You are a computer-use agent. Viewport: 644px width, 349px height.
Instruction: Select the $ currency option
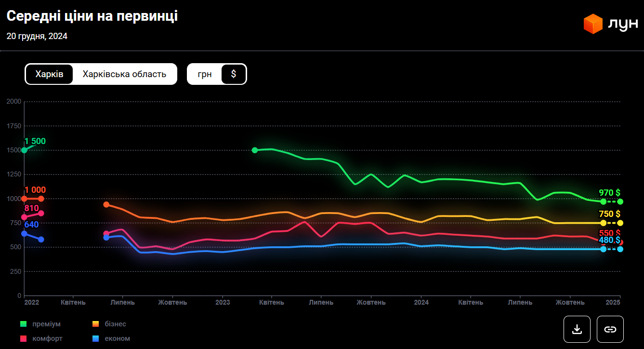click(234, 74)
